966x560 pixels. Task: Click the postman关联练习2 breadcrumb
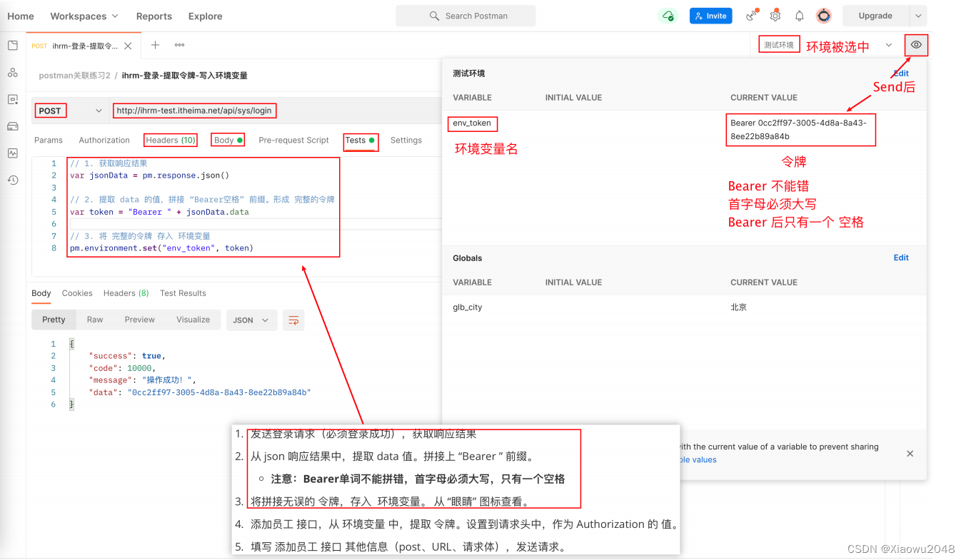[74, 76]
